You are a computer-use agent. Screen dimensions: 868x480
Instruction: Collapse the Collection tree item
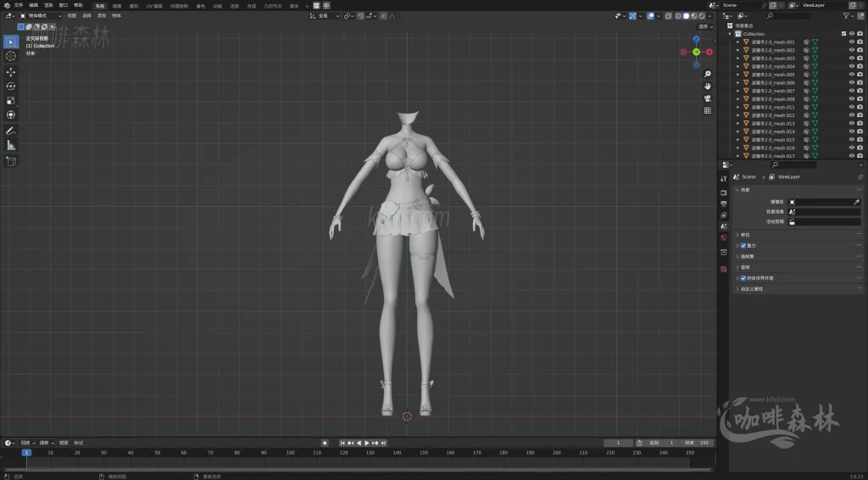coord(730,34)
